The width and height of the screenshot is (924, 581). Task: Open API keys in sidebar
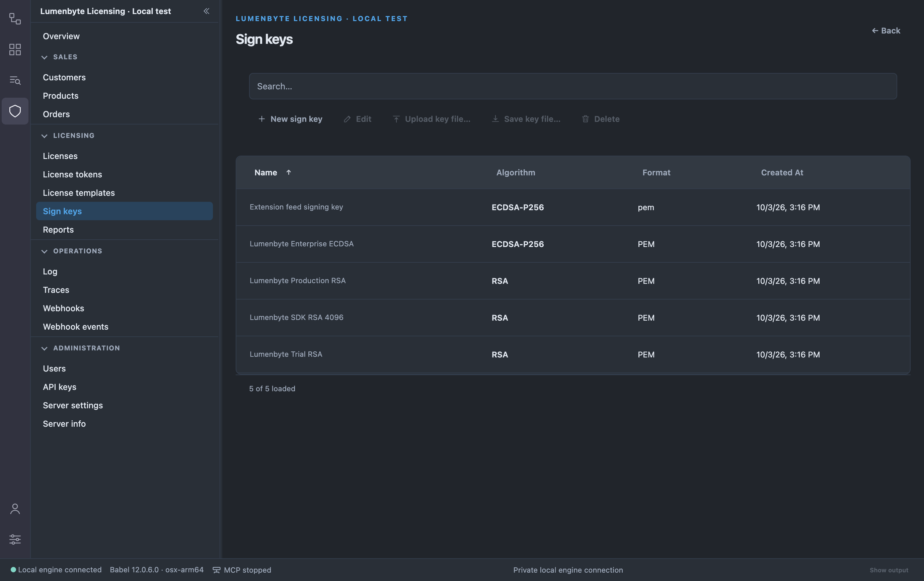[x=60, y=387]
